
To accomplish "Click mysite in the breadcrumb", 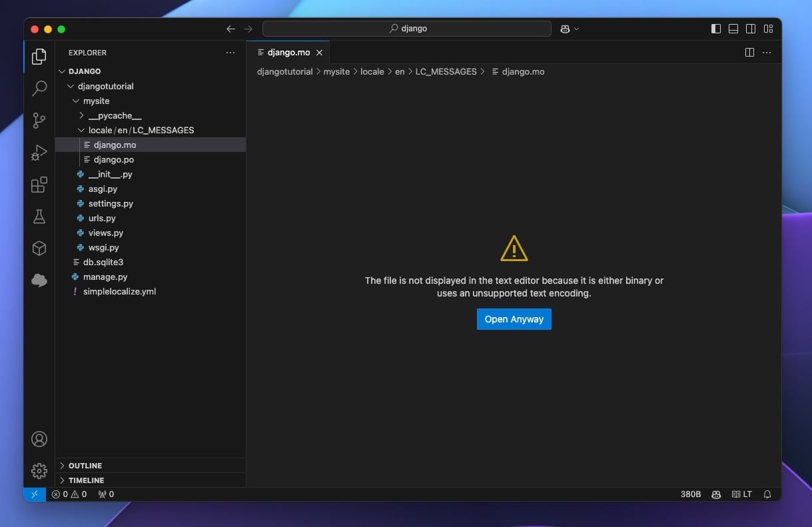I will 336,71.
